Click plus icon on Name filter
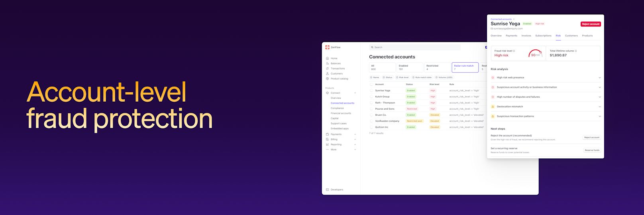This screenshot has height=215, width=644. (371, 77)
